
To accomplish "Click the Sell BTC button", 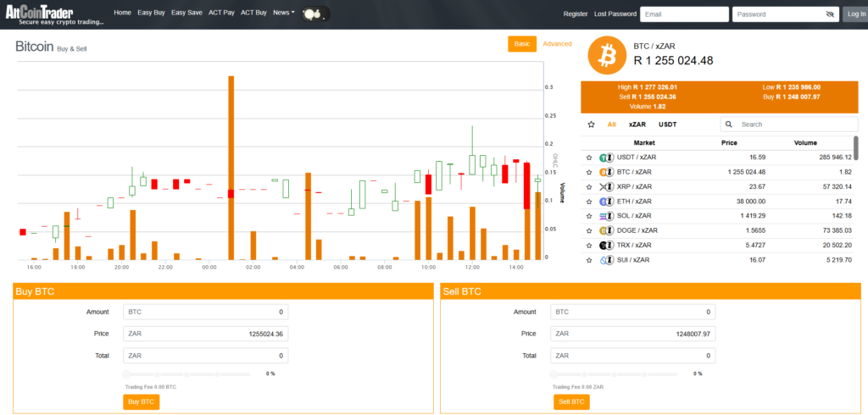I will 571,401.
